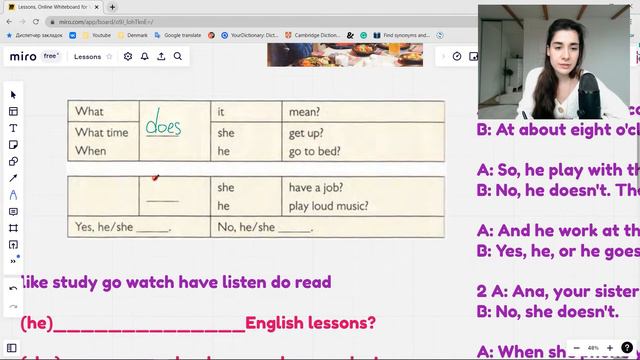
Task: Click the 'English lessons?' sentence text
Action: [x=310, y=323]
